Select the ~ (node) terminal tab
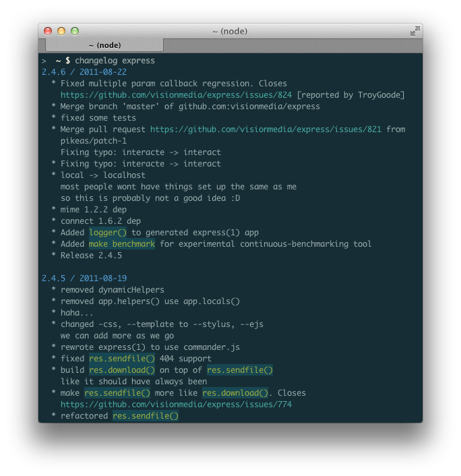461x476 pixels. [104, 45]
